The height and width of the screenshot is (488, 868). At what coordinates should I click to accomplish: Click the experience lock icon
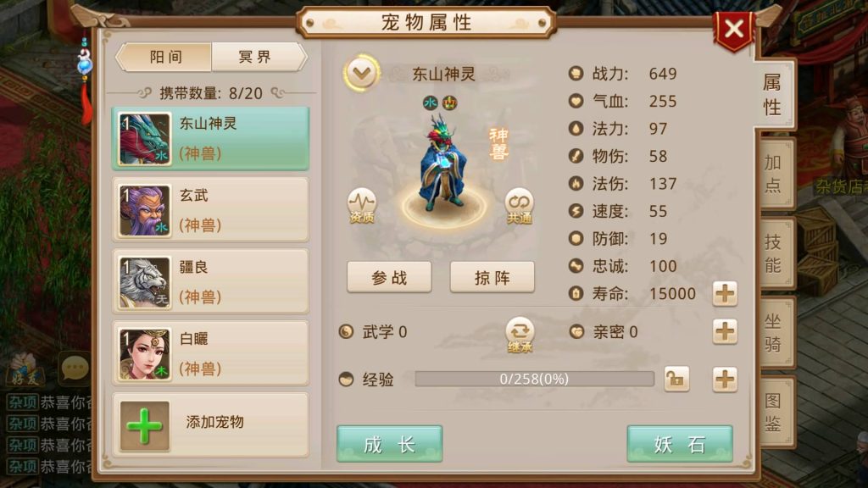coord(676,379)
